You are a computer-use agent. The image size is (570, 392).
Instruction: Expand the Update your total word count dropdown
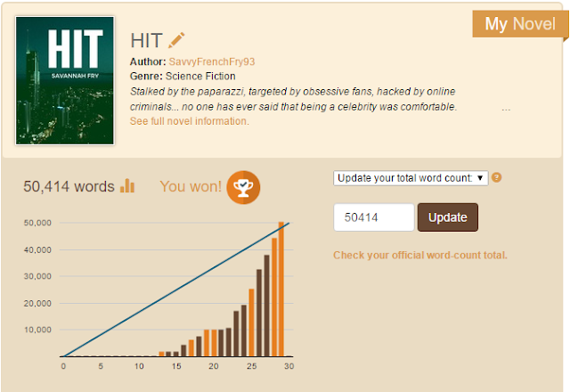click(x=411, y=178)
